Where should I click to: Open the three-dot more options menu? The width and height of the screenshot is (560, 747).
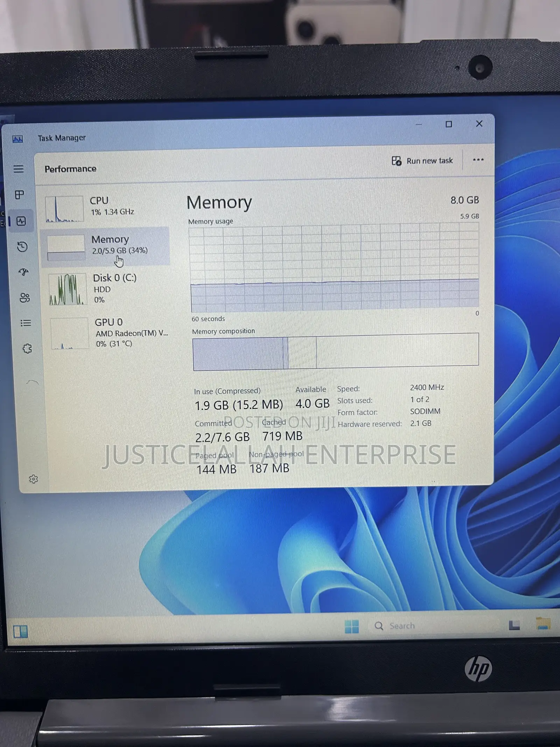pyautogui.click(x=478, y=160)
